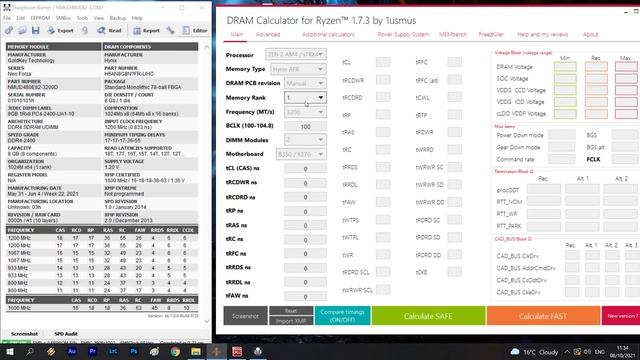Open Google Chrome from the taskbar
640x360 pixels.
coord(175,351)
